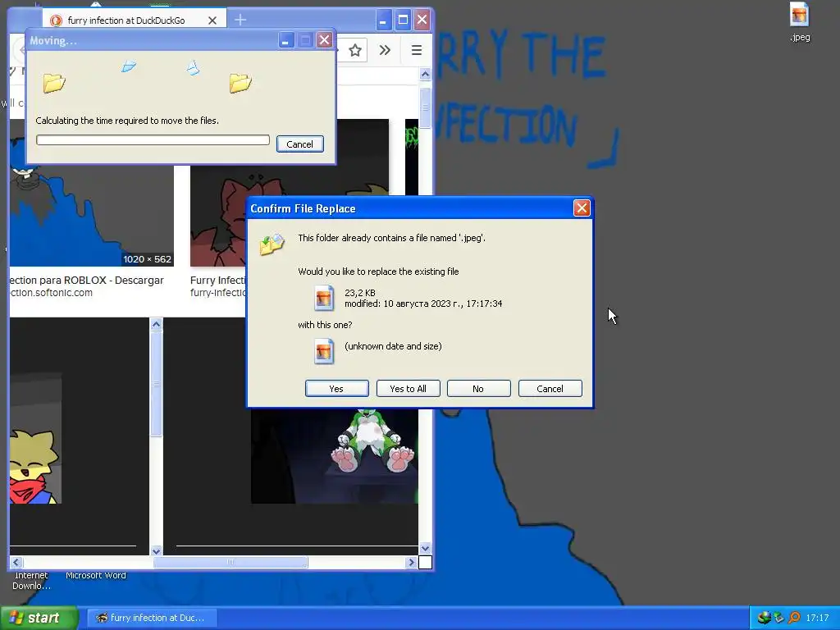Open the browser hamburger menu
Image resolution: width=840 pixels, height=630 pixels.
pos(416,50)
